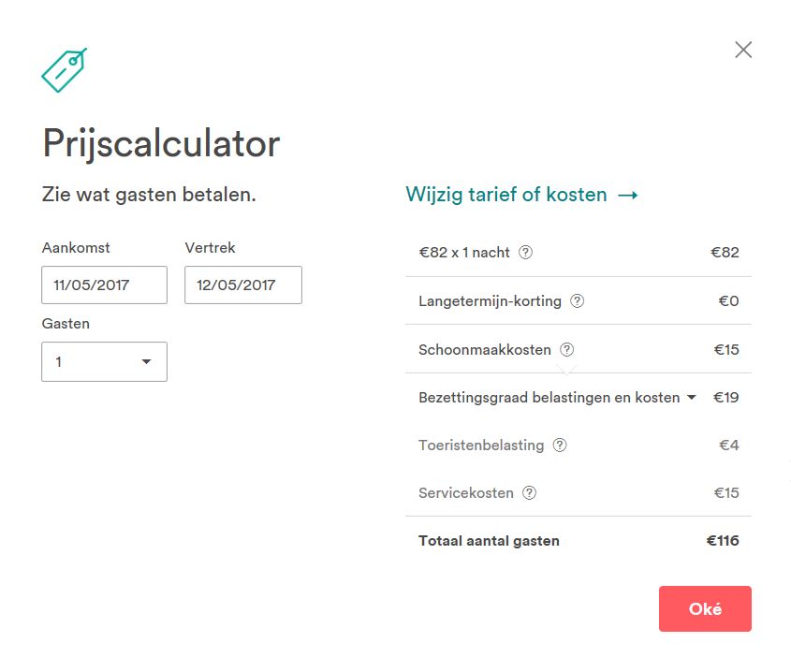Click help icon next to €82 x 1 nacht
The height and width of the screenshot is (672, 791).
(526, 252)
